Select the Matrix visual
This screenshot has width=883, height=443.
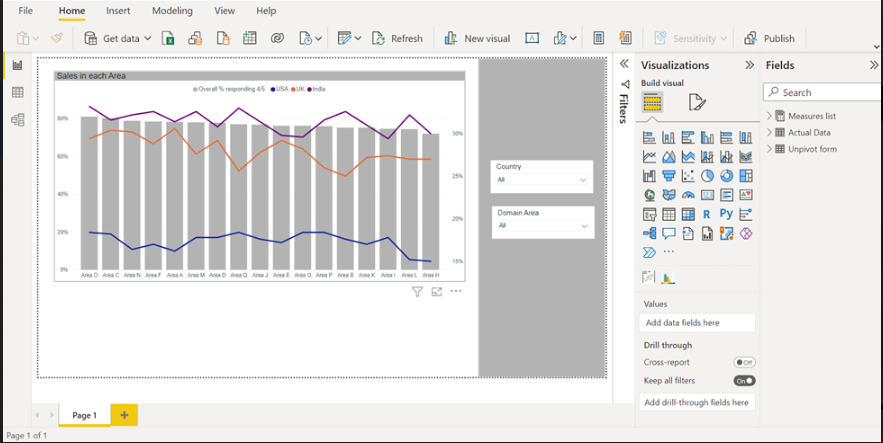688,214
